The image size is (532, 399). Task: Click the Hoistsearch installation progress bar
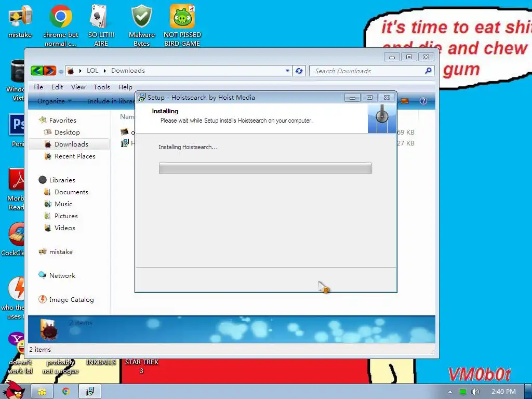(265, 168)
